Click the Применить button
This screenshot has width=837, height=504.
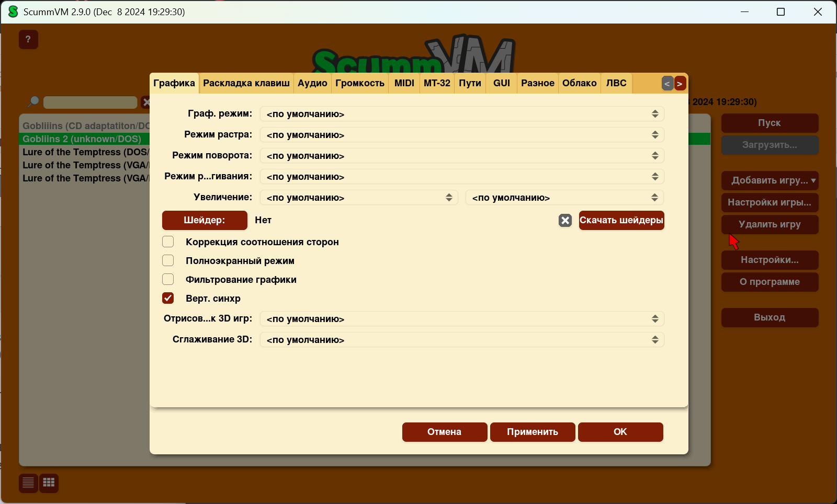(533, 432)
